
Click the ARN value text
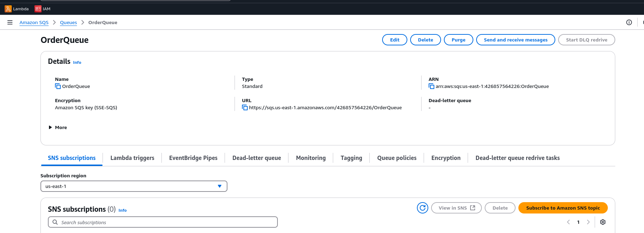[492, 86]
